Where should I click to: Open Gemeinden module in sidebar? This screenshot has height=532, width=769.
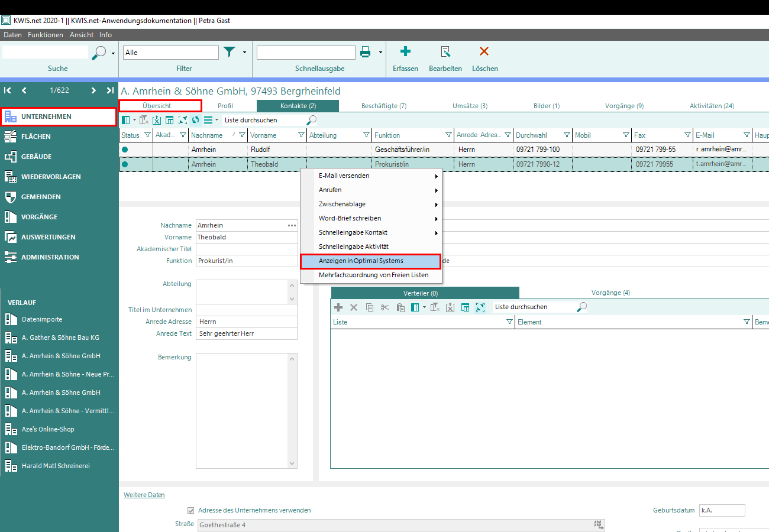[41, 197]
